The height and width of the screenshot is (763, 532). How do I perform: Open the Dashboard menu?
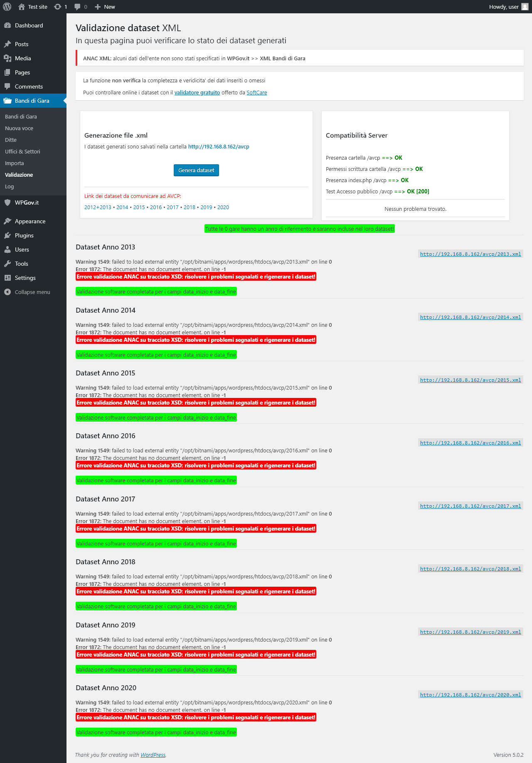33,25
